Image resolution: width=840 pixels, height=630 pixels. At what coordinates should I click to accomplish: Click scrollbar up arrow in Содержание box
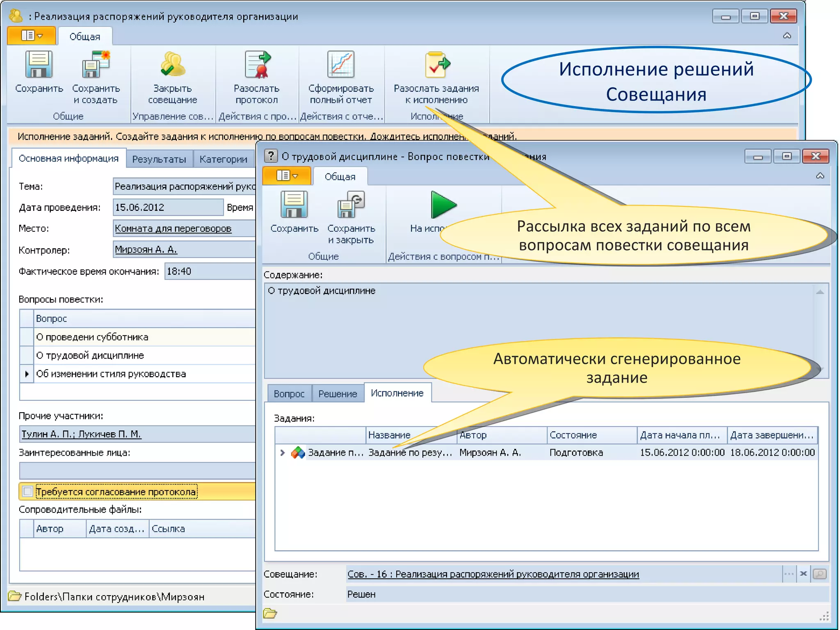[820, 292]
